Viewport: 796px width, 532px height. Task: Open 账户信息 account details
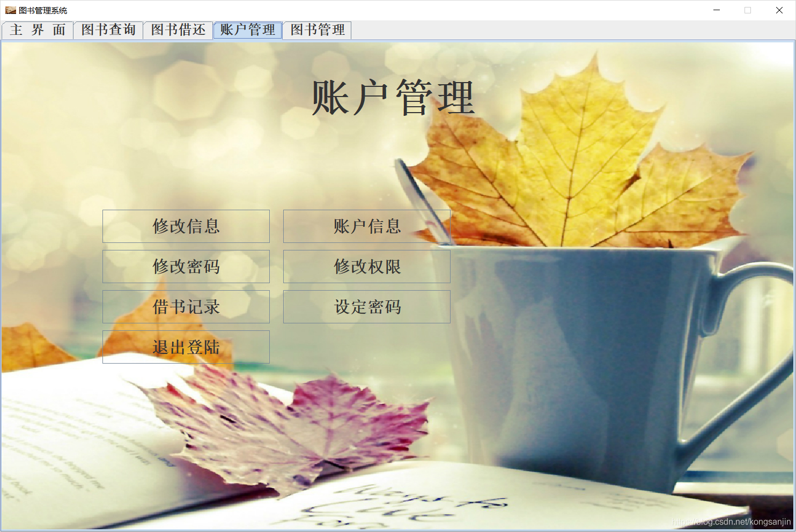point(367,226)
